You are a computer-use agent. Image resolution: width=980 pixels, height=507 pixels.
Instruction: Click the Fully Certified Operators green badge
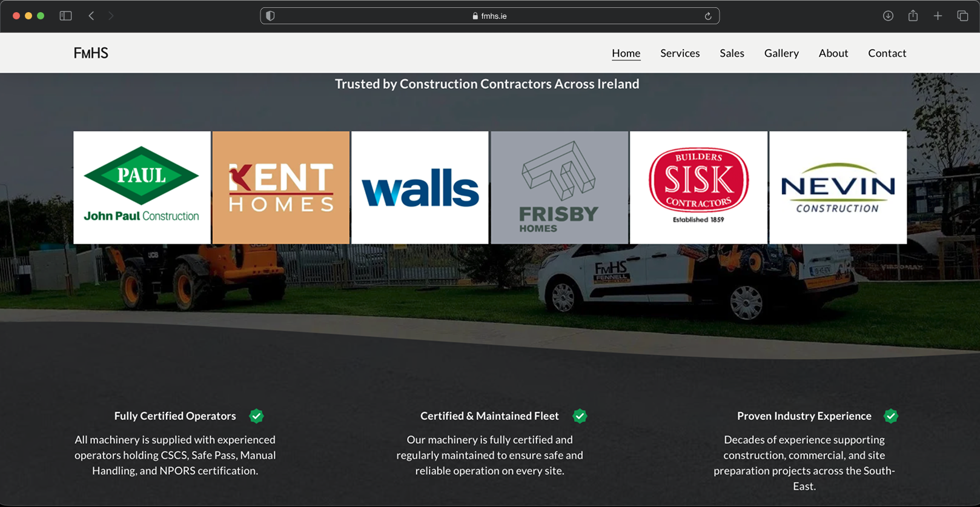[x=256, y=416]
